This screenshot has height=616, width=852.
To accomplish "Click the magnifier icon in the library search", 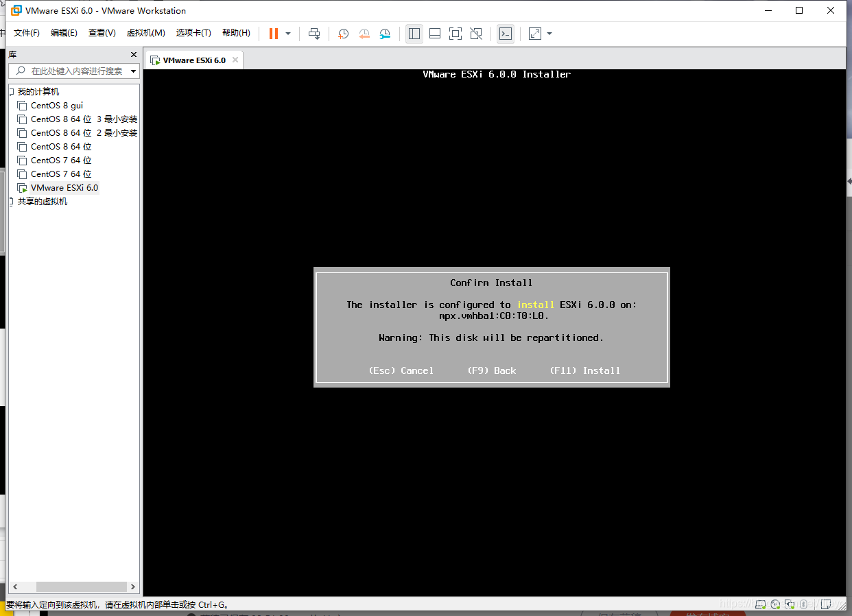I will pos(21,71).
